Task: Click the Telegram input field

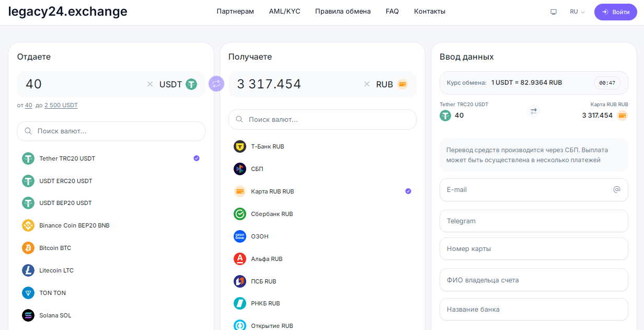Action: tap(534, 221)
